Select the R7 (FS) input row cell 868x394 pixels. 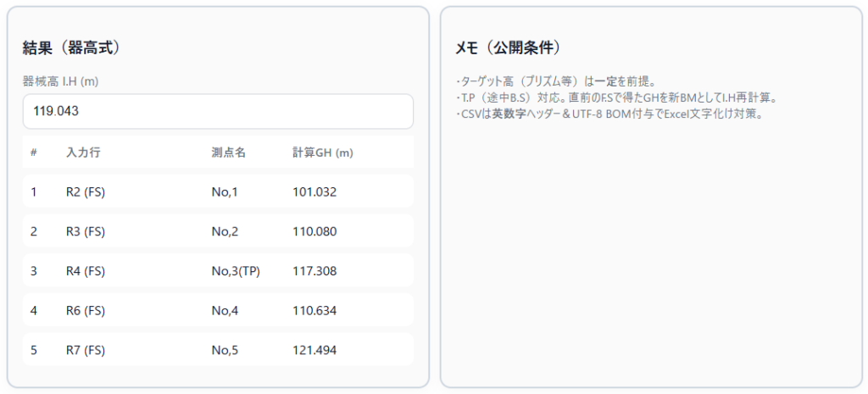85,350
